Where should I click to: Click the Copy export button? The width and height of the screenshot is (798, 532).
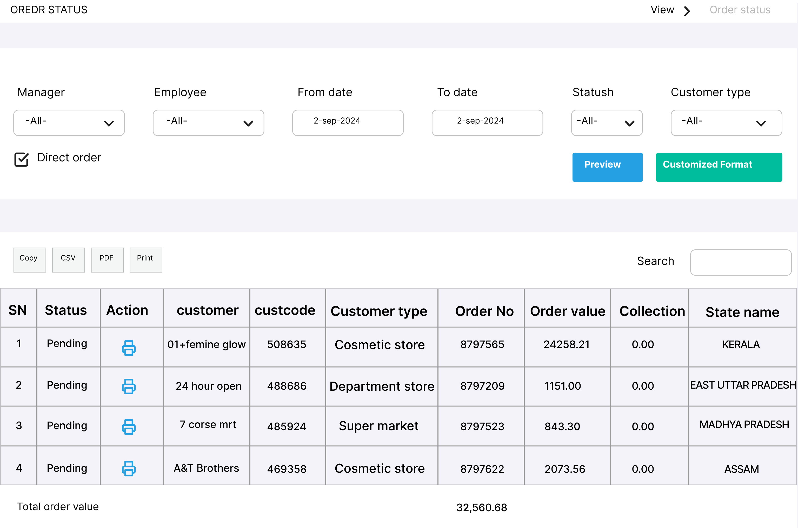click(30, 260)
